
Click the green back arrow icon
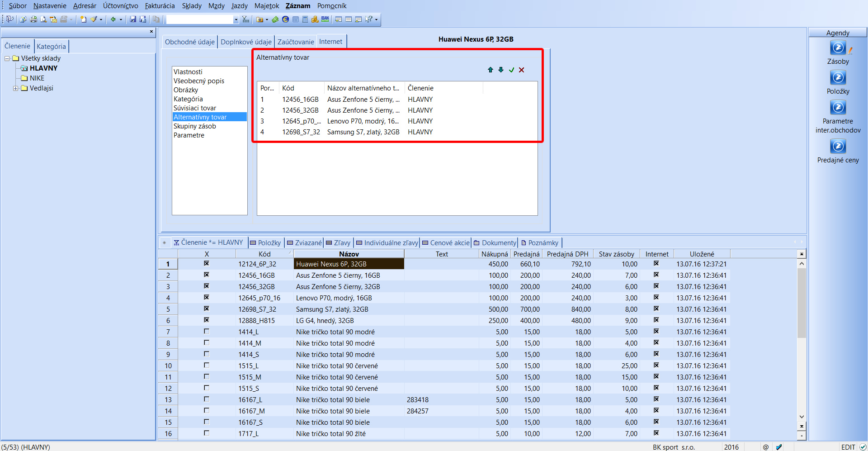[113, 19]
